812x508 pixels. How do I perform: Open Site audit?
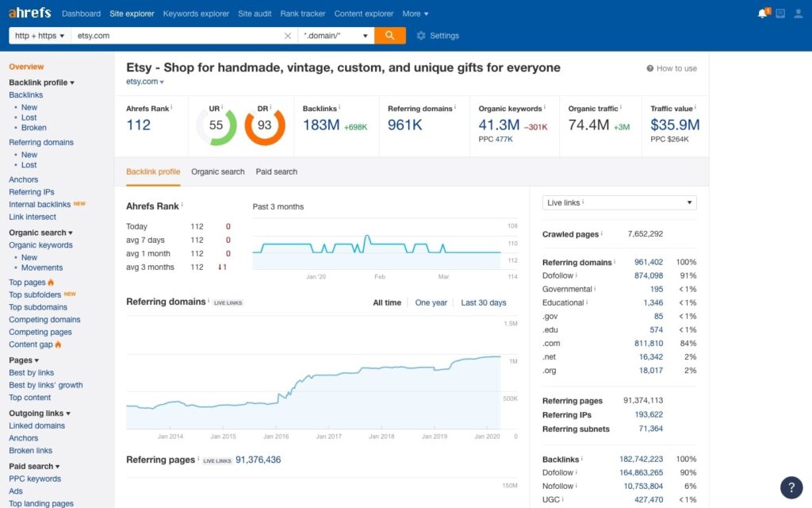coord(255,14)
